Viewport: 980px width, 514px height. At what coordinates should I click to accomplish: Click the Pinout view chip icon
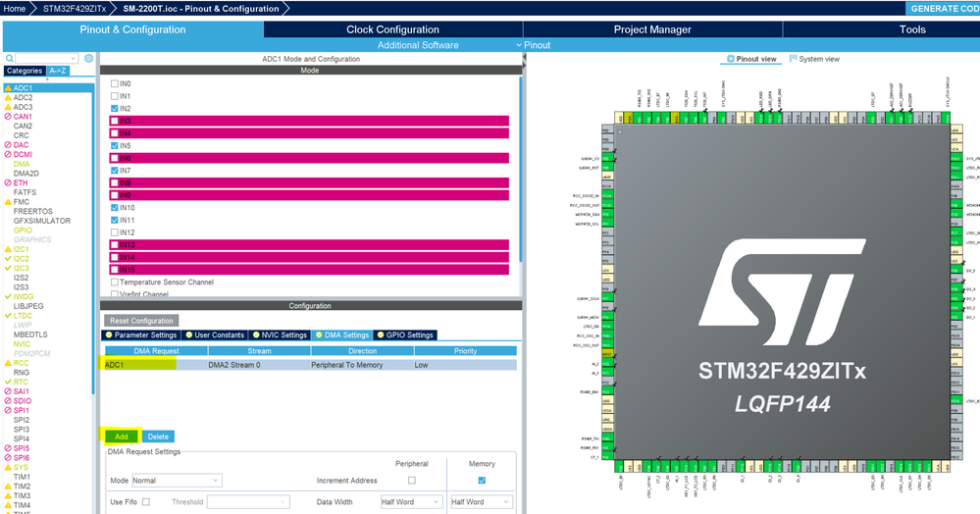point(730,59)
